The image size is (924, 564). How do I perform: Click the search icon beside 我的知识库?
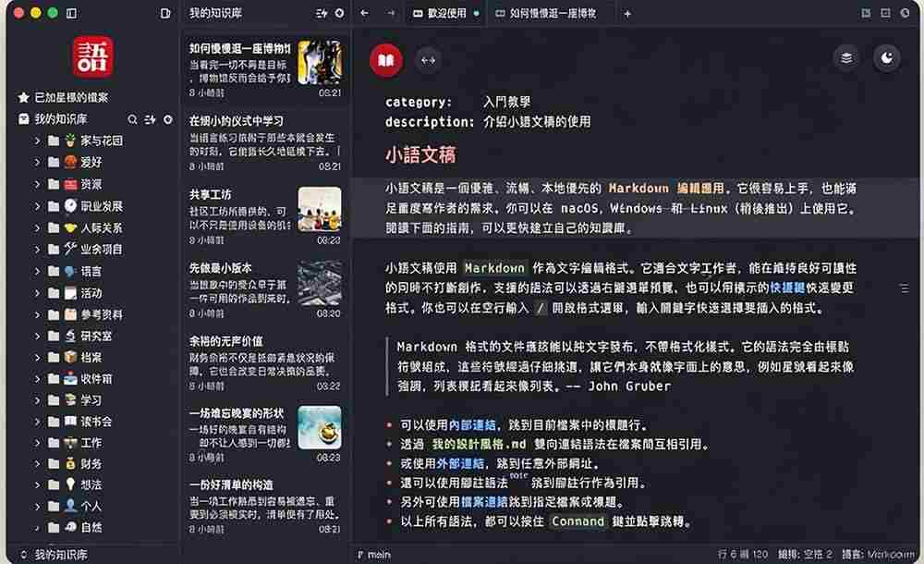coord(132,120)
